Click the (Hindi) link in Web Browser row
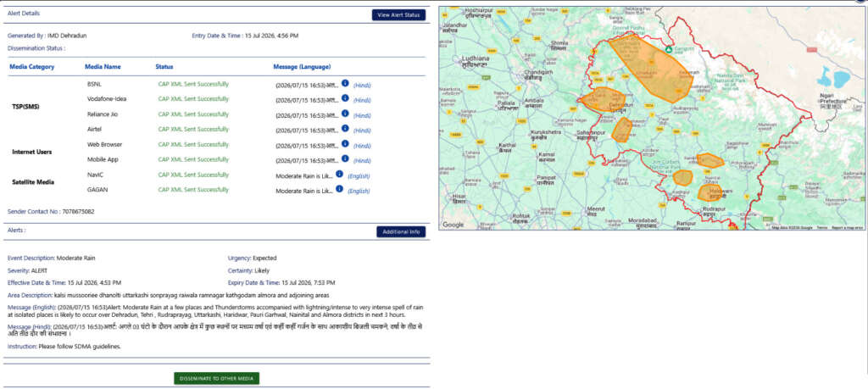Viewport: 868px width, 389px height. [362, 146]
